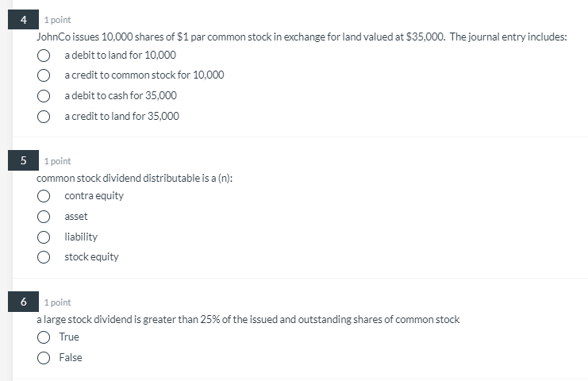The image size is (588, 381).
Task: Select 'a debit to land for 10,000'
Action: pos(44,56)
